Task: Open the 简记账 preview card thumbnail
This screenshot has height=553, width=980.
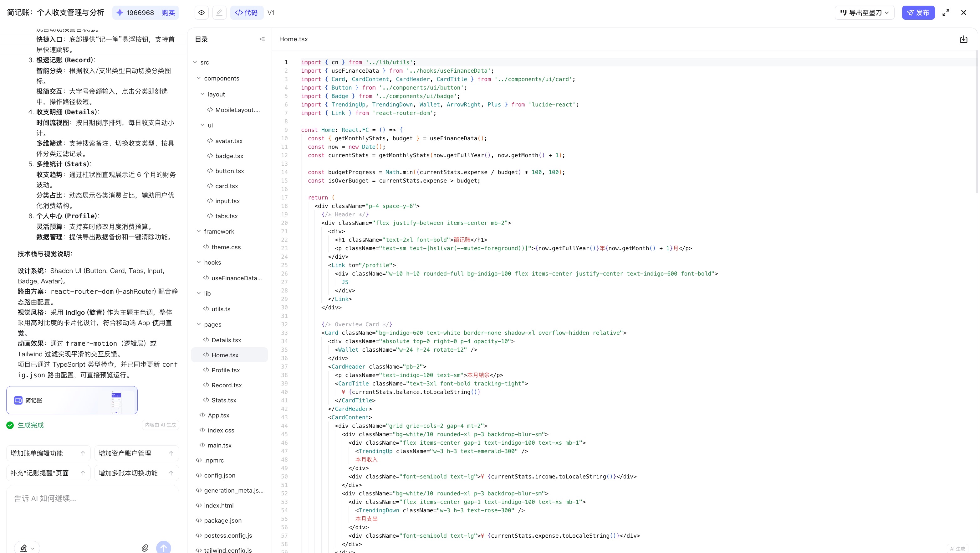Action: 72,400
